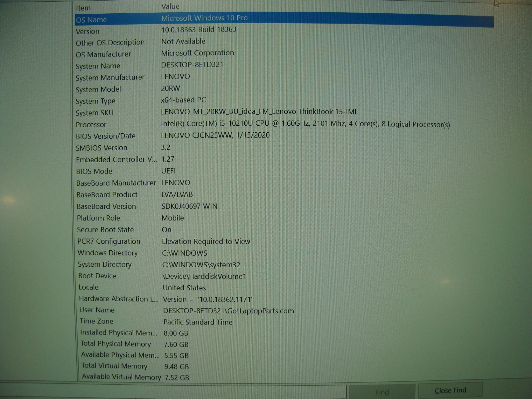This screenshot has height=399, width=532.
Task: Select the Embedded Controller Version row
Action: (284, 159)
